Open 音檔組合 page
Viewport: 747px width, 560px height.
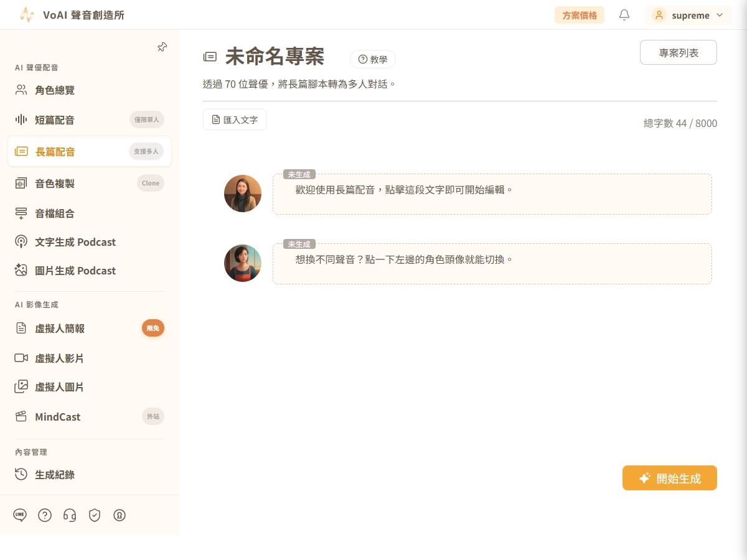90,213
